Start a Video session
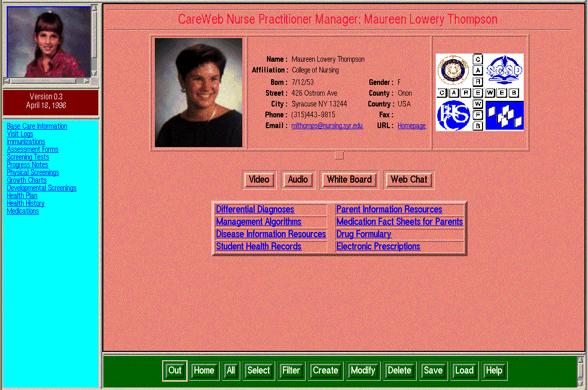This screenshot has height=390, width=588. point(259,180)
